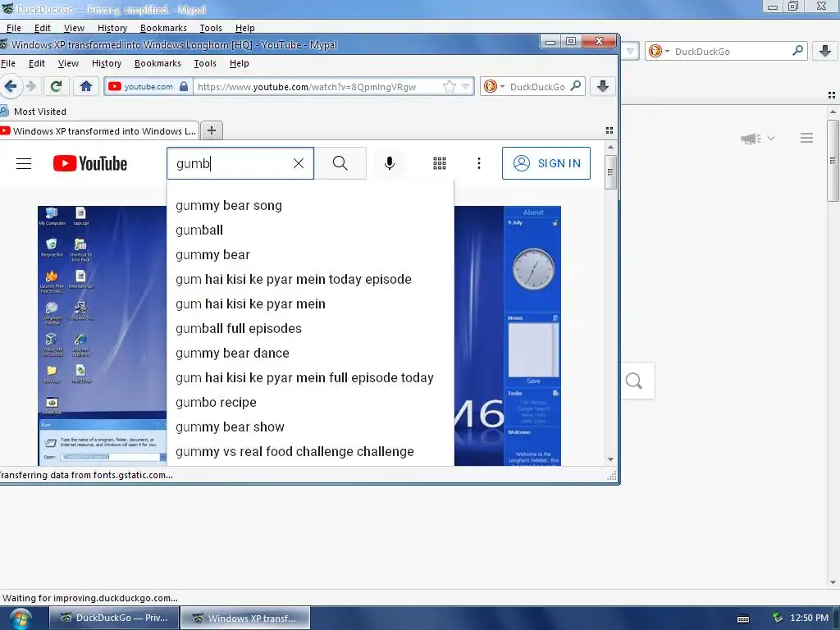The image size is (840, 630).
Task: Open the Most Visited bookmarks folder
Action: (x=34, y=112)
